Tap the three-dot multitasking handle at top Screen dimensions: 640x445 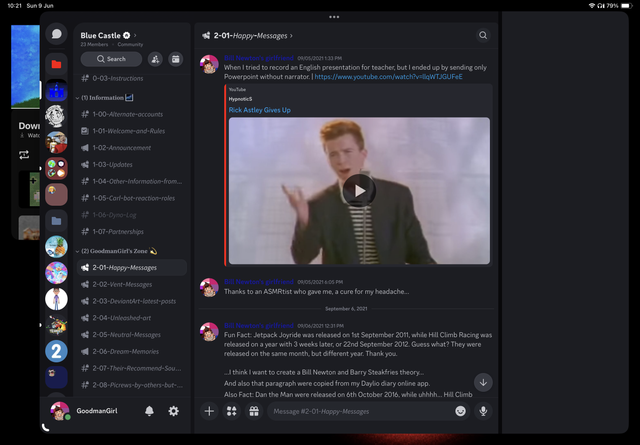pos(334,17)
